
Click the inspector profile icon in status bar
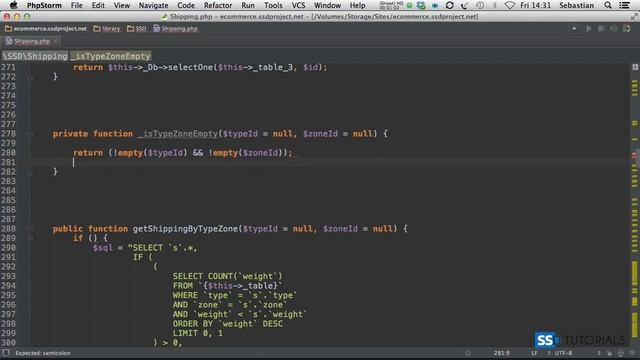(620, 353)
